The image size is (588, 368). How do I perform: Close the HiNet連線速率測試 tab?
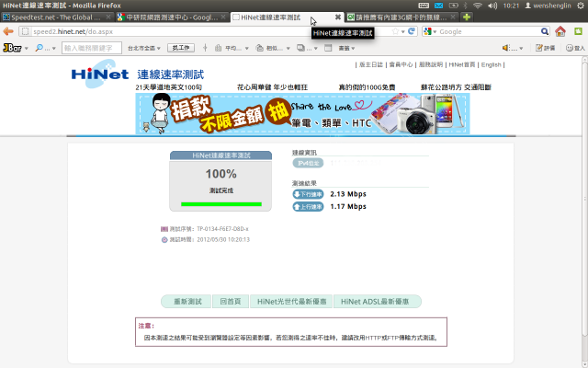pyautogui.click(x=338, y=17)
